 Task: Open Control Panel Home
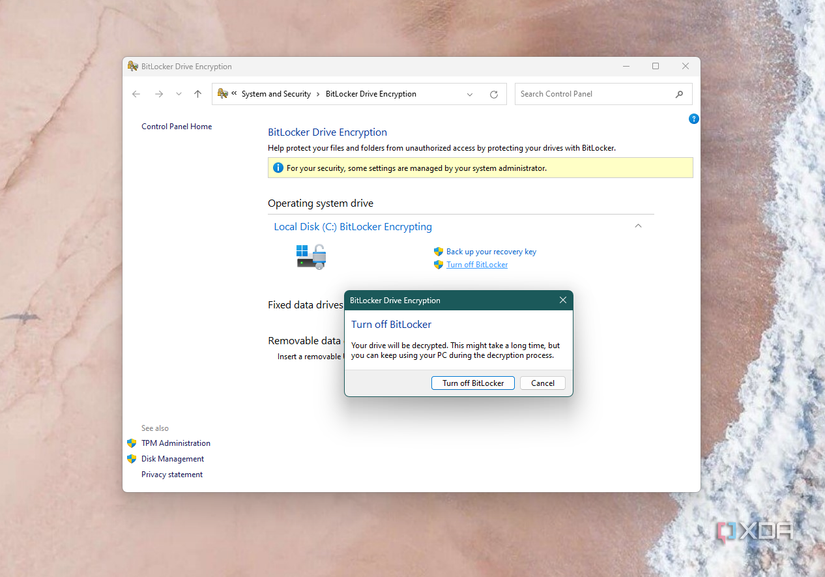[177, 126]
